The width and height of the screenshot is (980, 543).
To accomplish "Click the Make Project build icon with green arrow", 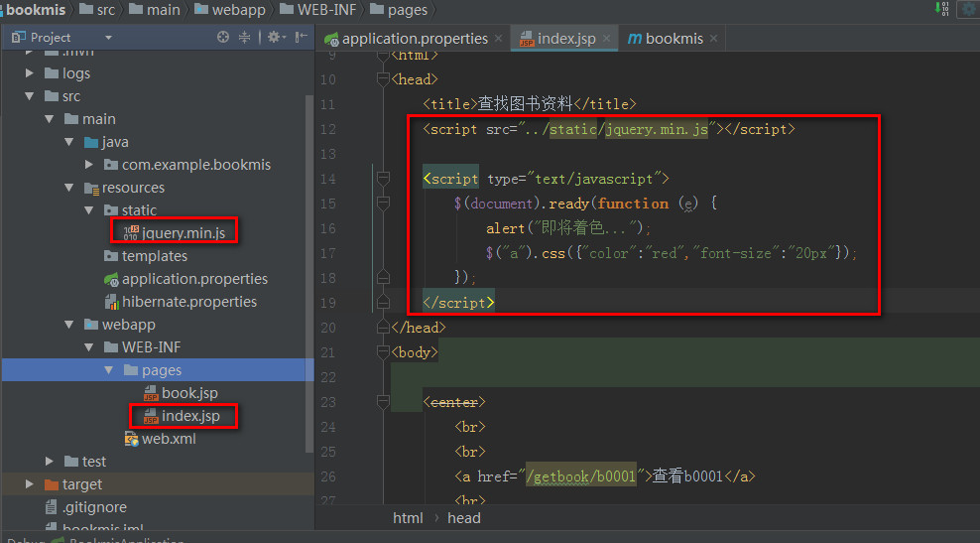I will tap(942, 8).
